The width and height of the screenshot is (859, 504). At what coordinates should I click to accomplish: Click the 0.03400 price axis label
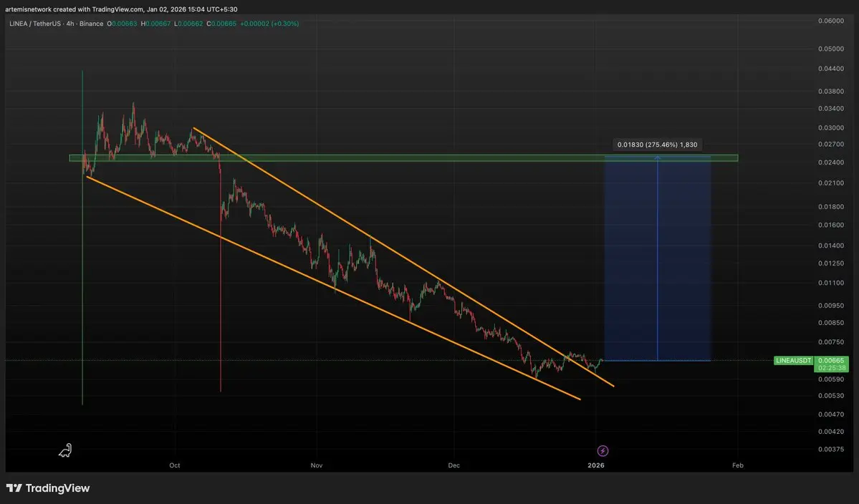(x=831, y=108)
